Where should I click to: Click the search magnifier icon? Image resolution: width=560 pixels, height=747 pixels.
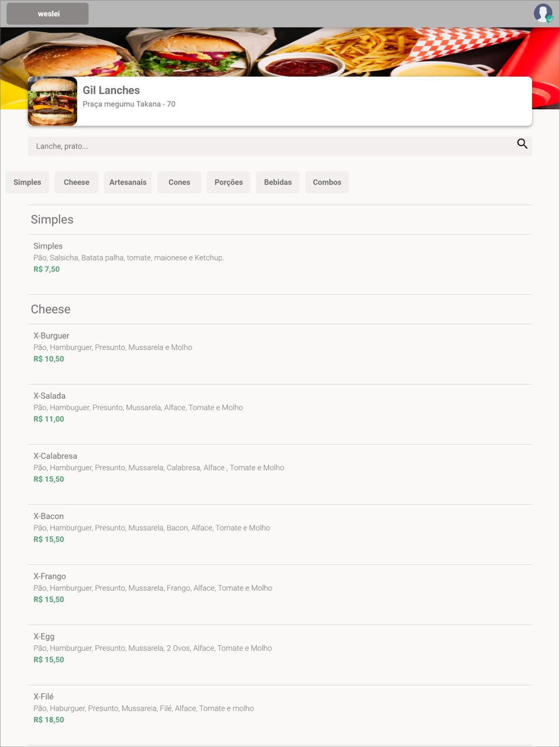click(x=522, y=144)
